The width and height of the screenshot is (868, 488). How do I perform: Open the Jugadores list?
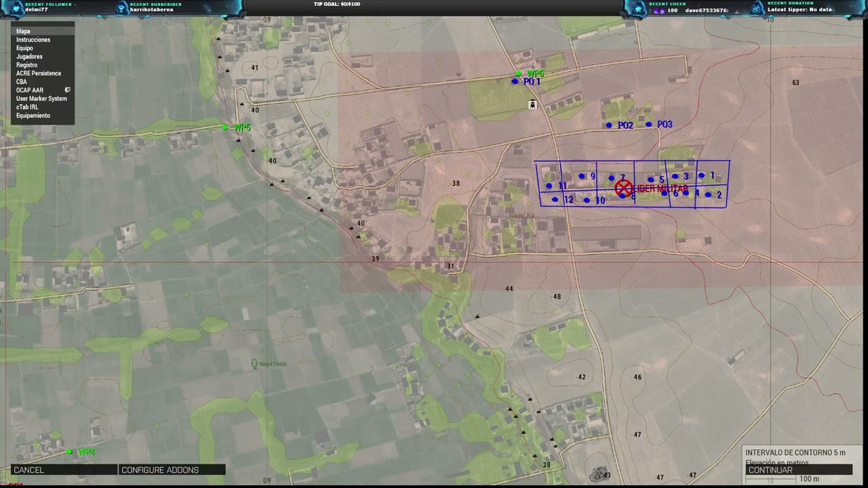point(43,57)
